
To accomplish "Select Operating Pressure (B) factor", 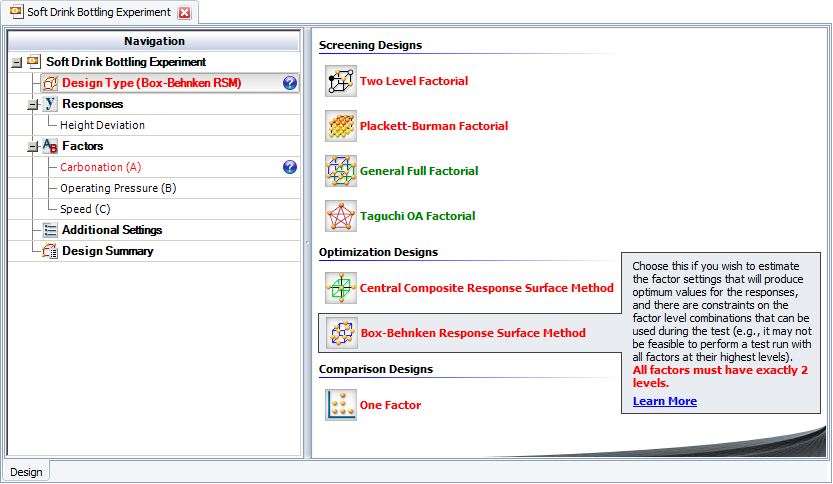I will (118, 188).
